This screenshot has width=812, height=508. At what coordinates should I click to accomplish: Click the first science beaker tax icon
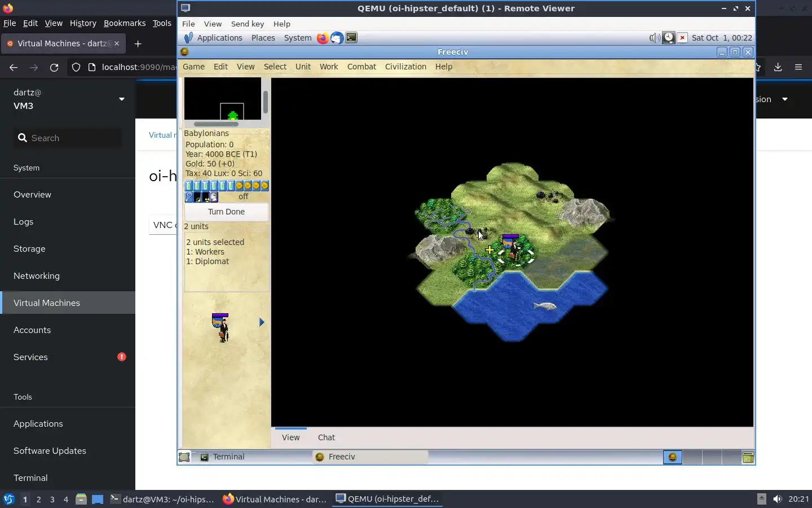coord(189,186)
